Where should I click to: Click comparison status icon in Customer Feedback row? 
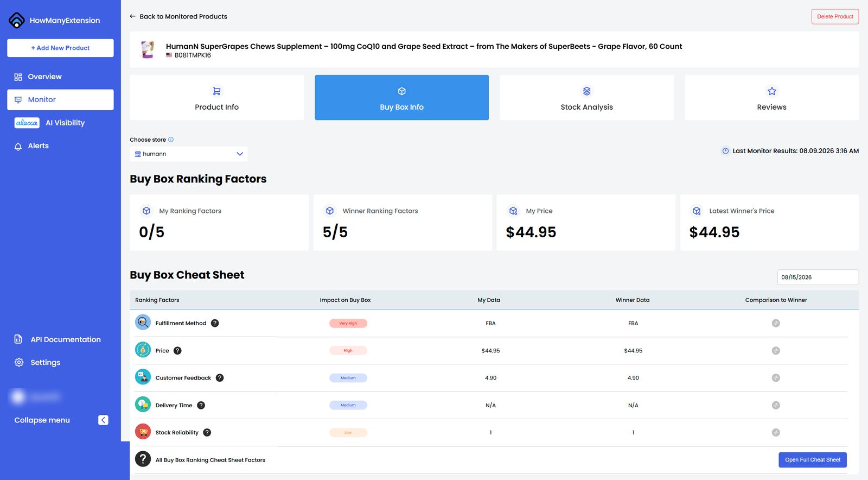tap(776, 378)
